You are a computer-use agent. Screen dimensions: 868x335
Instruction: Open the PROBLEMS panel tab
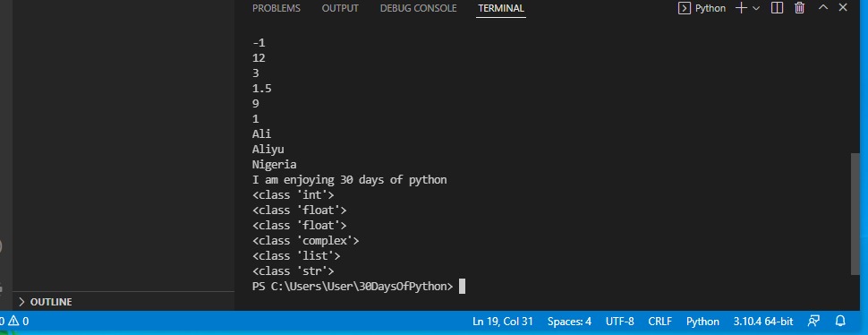click(277, 8)
